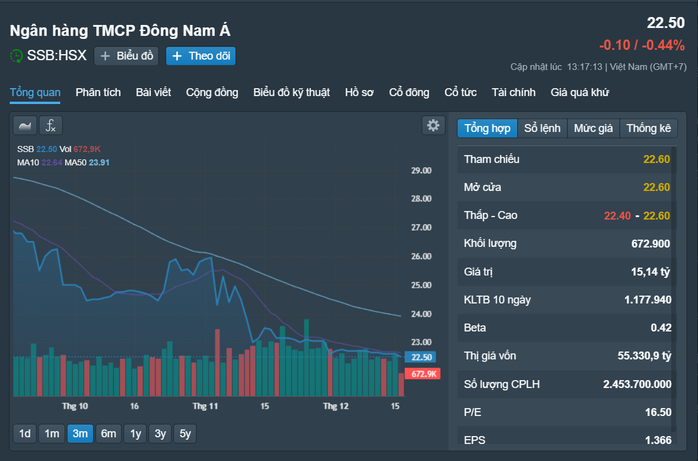Click the low price 22.40 in Thấp - Cao
Image resolution: width=698 pixels, height=461 pixels.
pyautogui.click(x=617, y=216)
